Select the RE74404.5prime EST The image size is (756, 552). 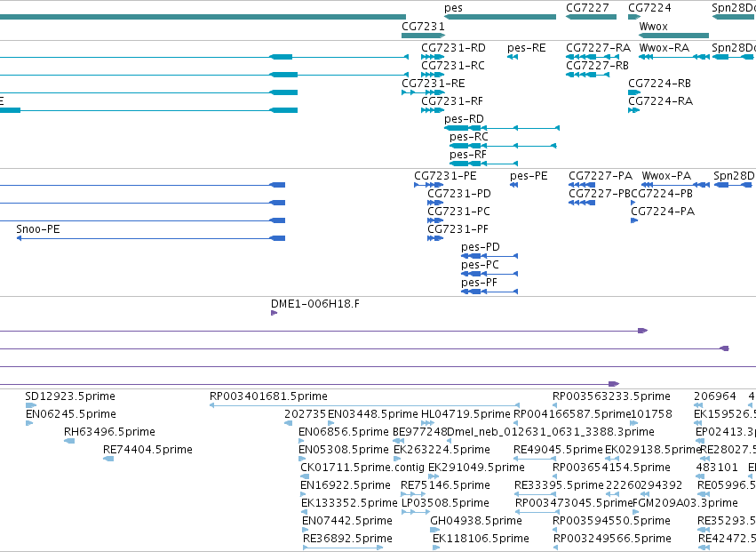[x=108, y=459]
